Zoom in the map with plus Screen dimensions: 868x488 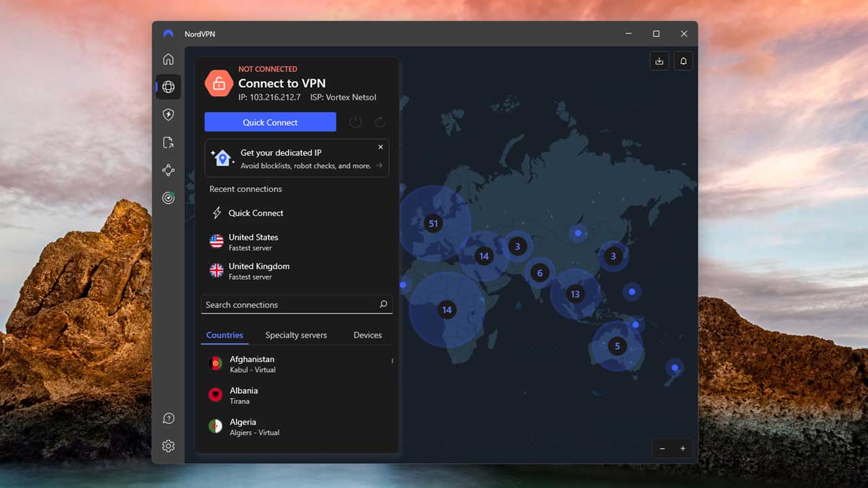(683, 448)
